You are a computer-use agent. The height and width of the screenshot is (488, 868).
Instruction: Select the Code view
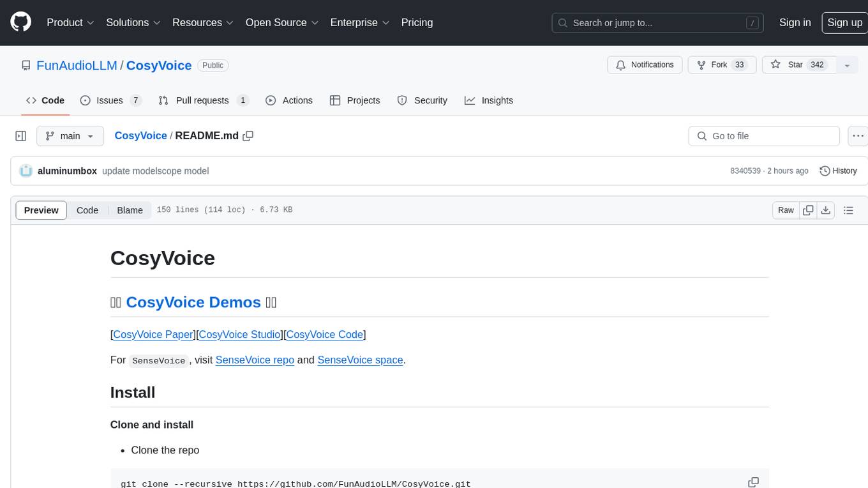87,210
